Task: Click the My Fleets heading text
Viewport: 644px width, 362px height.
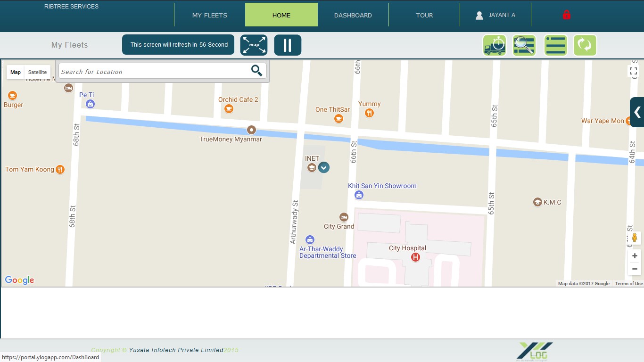Action: click(x=69, y=45)
